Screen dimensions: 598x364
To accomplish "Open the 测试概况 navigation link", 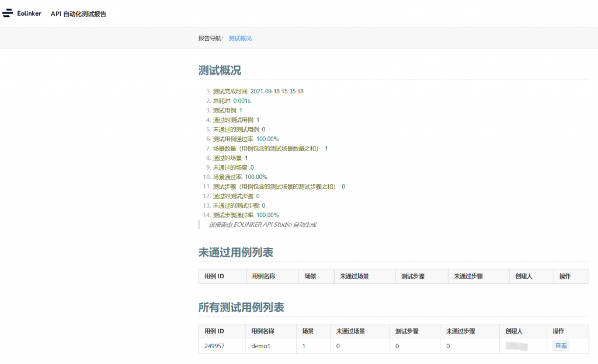I will point(240,38).
